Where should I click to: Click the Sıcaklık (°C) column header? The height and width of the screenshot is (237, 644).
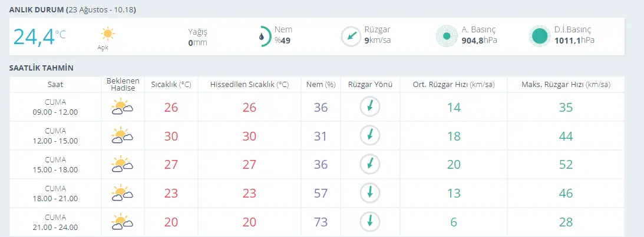pyautogui.click(x=171, y=85)
